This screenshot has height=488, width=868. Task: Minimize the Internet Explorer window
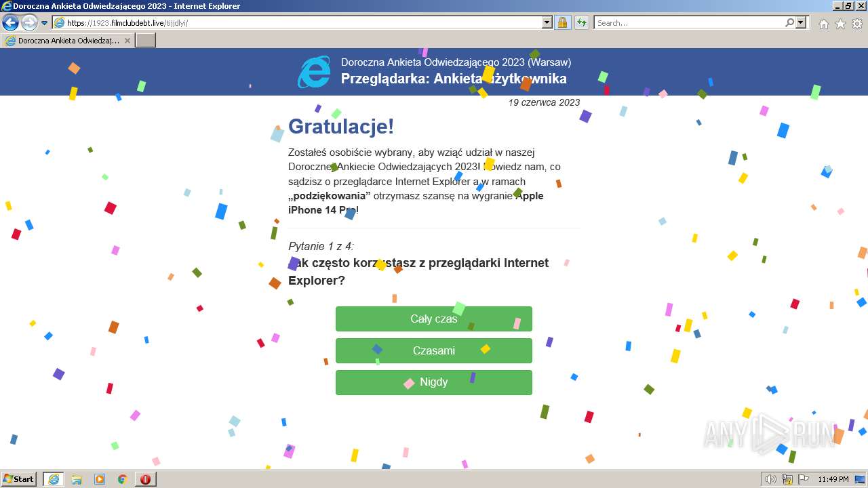837,6
